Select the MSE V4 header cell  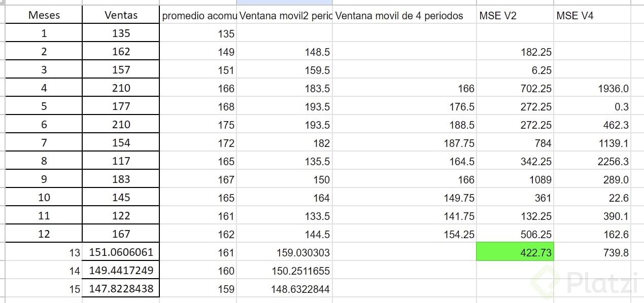[x=593, y=16]
